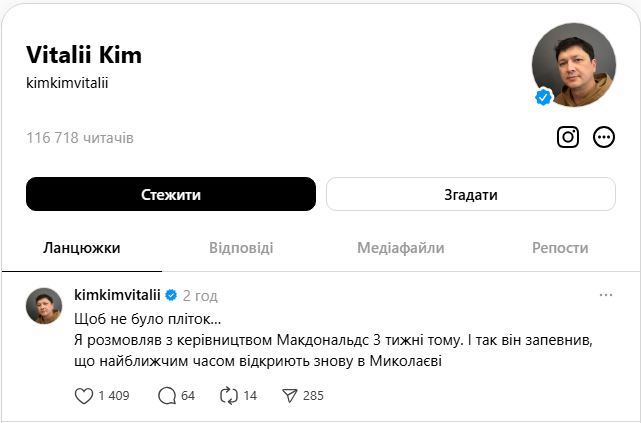View the large profile photo
This screenshot has height=423, width=641.
pos(573,64)
